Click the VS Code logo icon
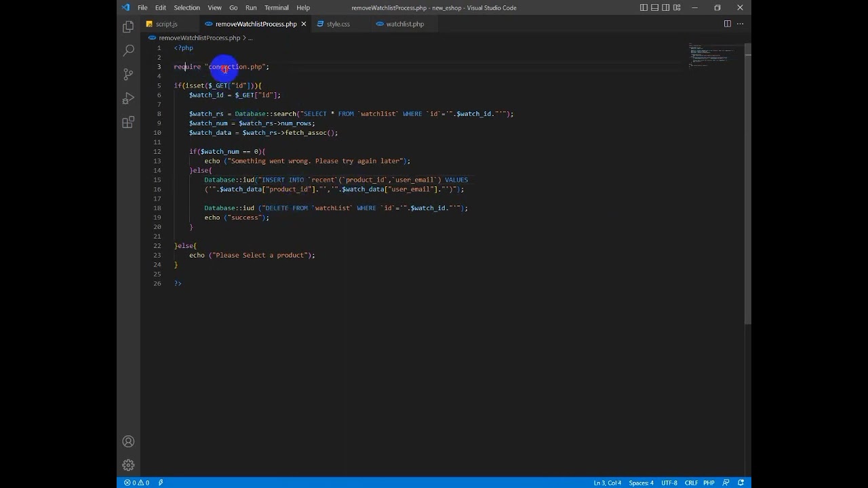Screen dimensions: 868x488 (125, 7)
